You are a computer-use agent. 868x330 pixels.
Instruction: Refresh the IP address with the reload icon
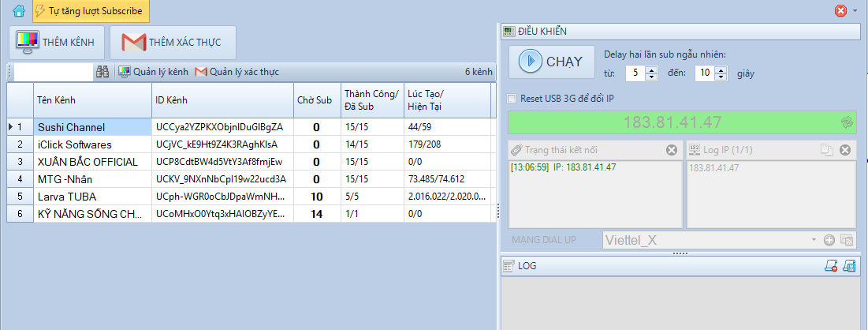(x=848, y=122)
